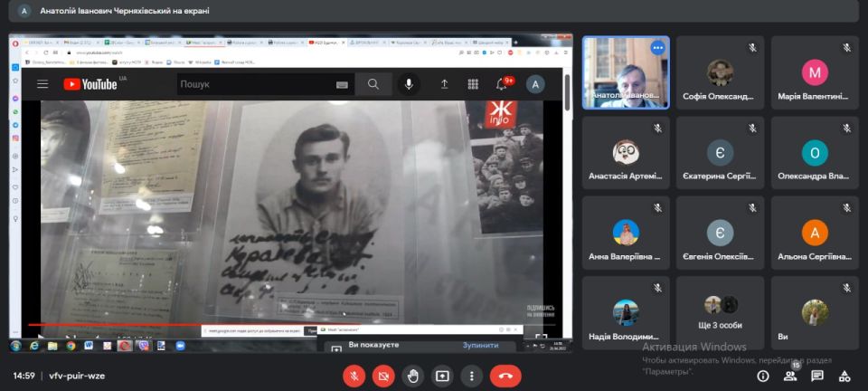868x391 pixels.
Task: Open options on Анатолій's video tile
Action: [x=657, y=48]
